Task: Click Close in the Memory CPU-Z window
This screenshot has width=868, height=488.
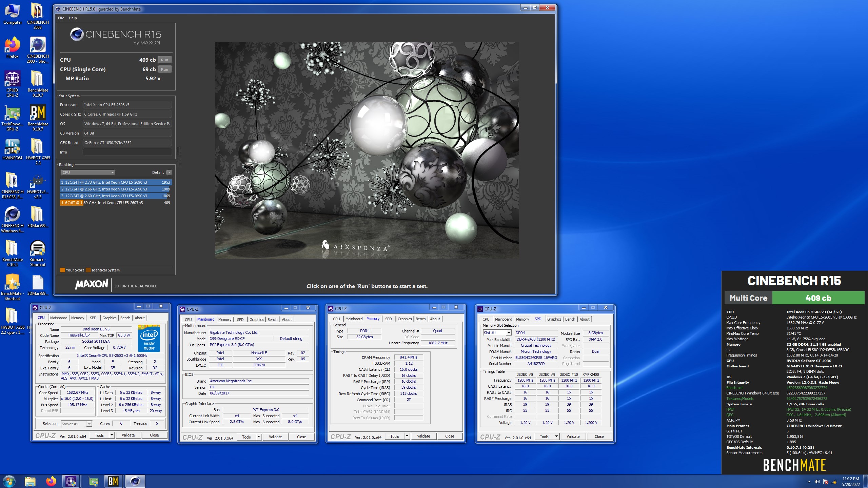Action: pos(450,436)
